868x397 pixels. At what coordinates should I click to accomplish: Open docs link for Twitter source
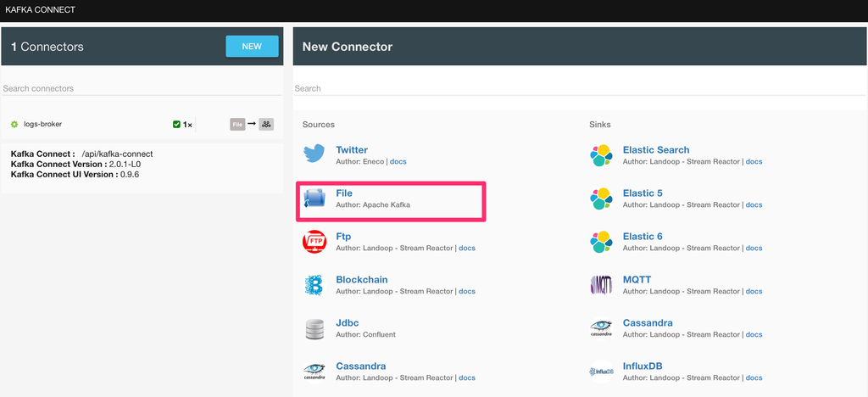tap(398, 162)
